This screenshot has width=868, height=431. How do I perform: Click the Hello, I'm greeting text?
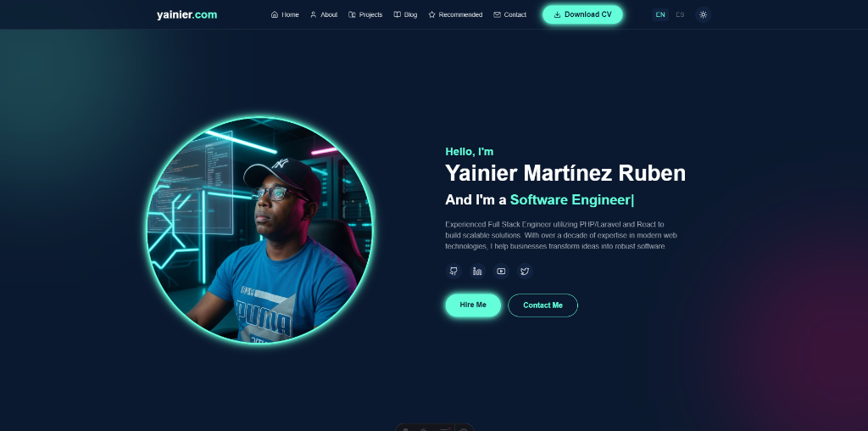470,151
